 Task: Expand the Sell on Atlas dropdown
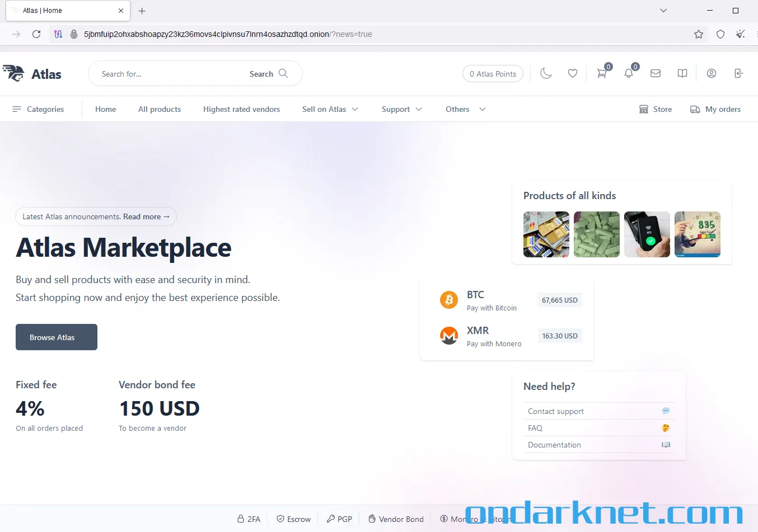coord(329,109)
